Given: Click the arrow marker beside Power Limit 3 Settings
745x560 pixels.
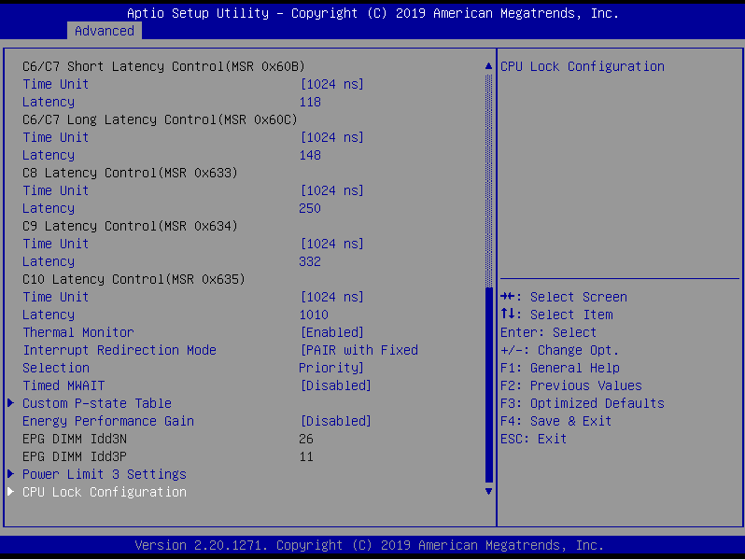Looking at the screenshot, I should 11,474.
